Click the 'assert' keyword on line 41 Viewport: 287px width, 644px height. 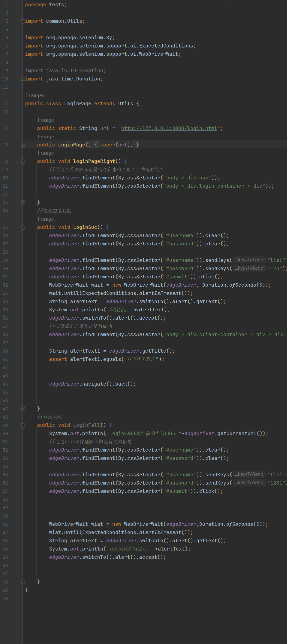[58, 359]
